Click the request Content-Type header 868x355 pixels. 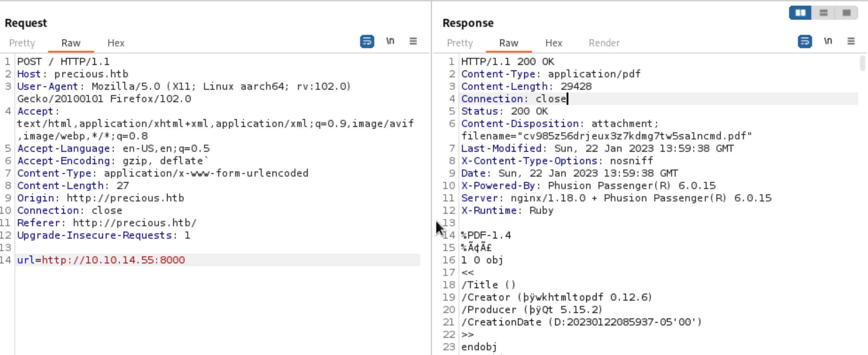pos(163,173)
